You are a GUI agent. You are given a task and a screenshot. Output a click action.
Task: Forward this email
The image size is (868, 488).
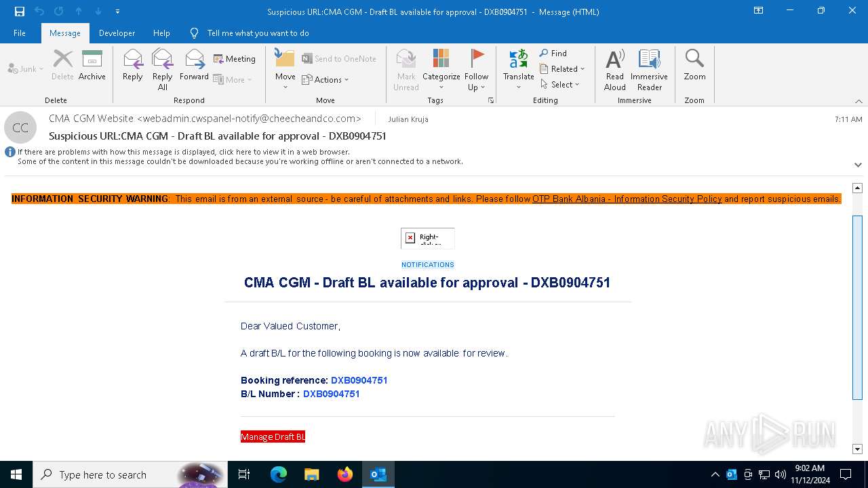195,65
